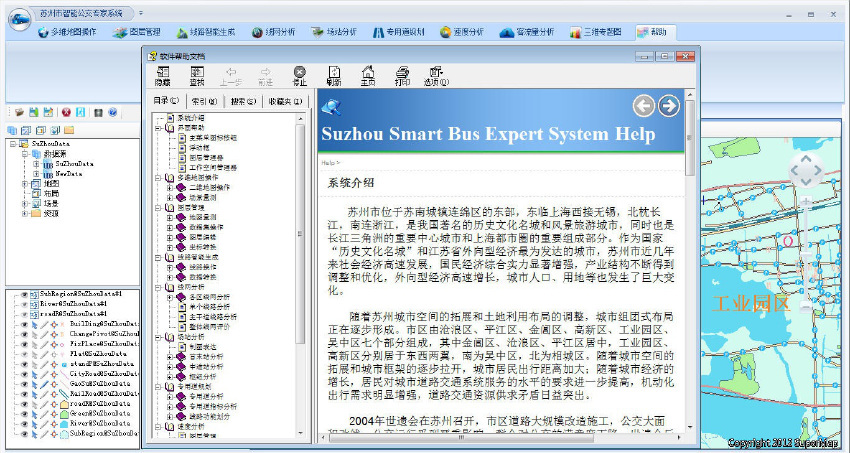Viewport: 850px width, 453px height.
Task: Collapse the 界面帮助 help contents node
Action: (158, 128)
